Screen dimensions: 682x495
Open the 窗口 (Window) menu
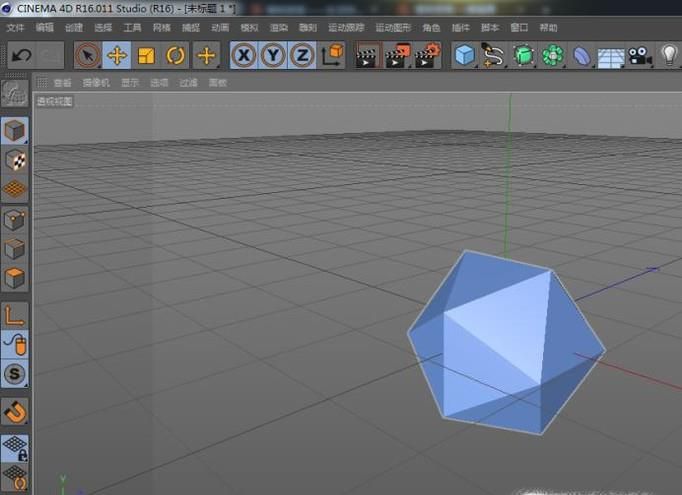click(x=519, y=28)
